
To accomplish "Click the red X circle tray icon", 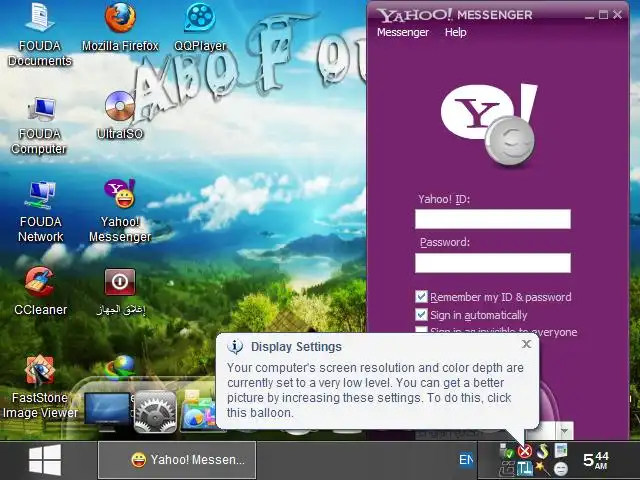I will tap(524, 451).
